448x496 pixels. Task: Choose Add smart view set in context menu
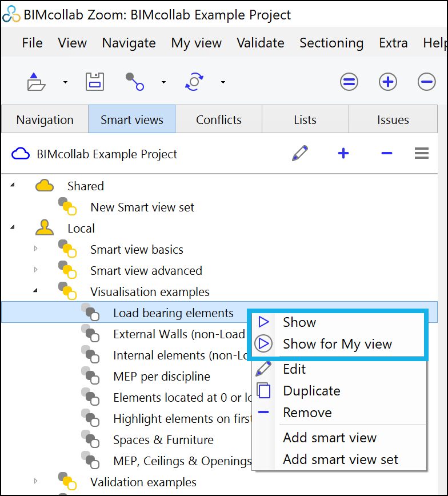(x=340, y=459)
